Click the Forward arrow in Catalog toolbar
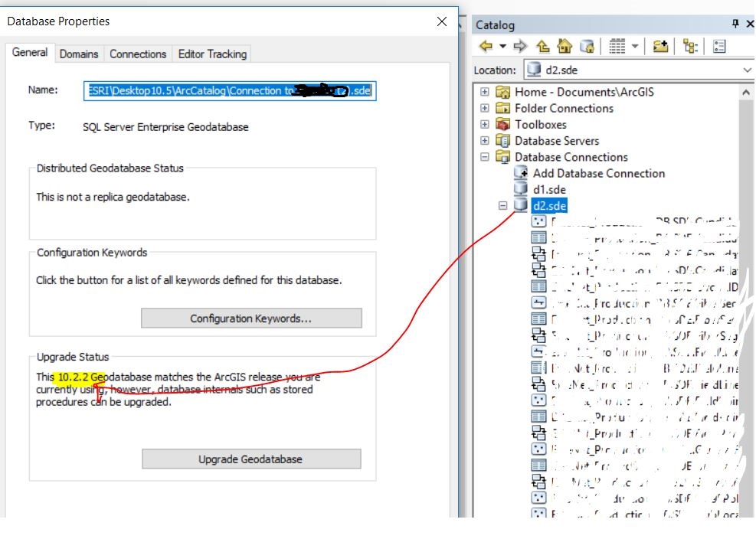This screenshot has height=552, width=756. (x=520, y=46)
